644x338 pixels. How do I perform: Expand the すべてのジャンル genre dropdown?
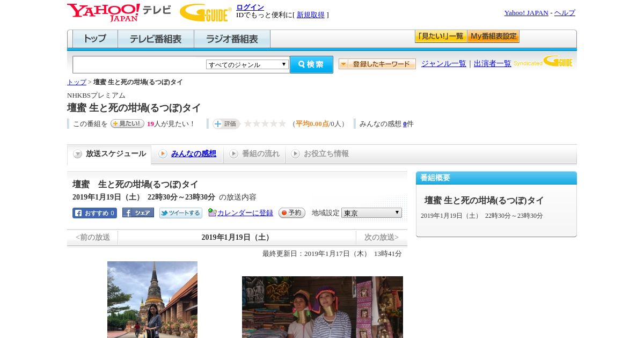click(x=247, y=64)
